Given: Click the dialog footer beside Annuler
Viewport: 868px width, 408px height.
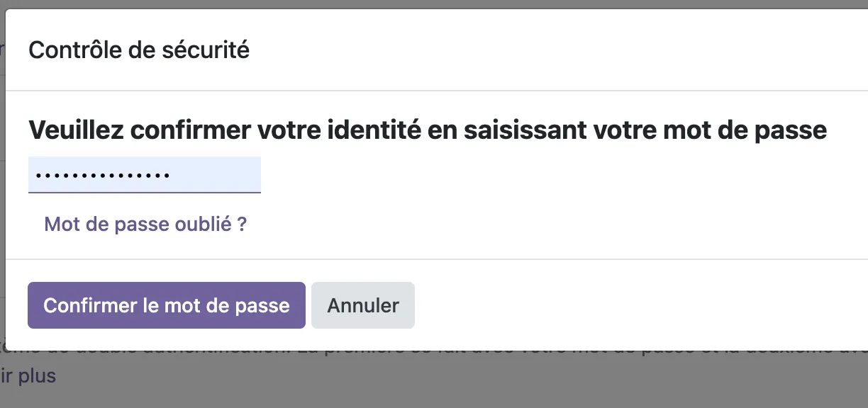Looking at the screenshot, I should point(638,305).
